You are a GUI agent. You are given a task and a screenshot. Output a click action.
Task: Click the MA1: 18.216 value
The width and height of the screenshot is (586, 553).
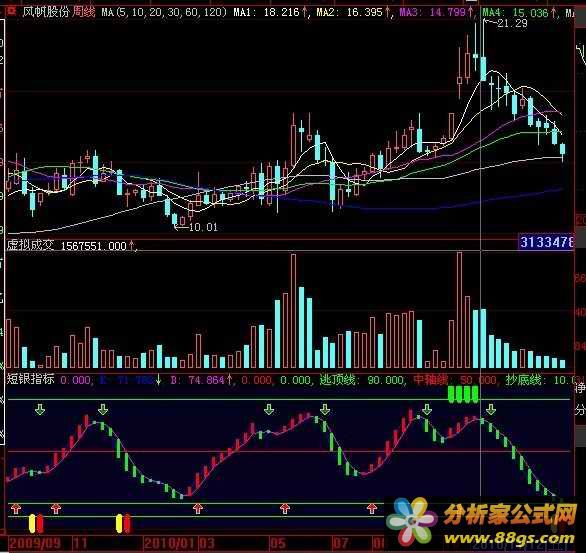coord(270,13)
